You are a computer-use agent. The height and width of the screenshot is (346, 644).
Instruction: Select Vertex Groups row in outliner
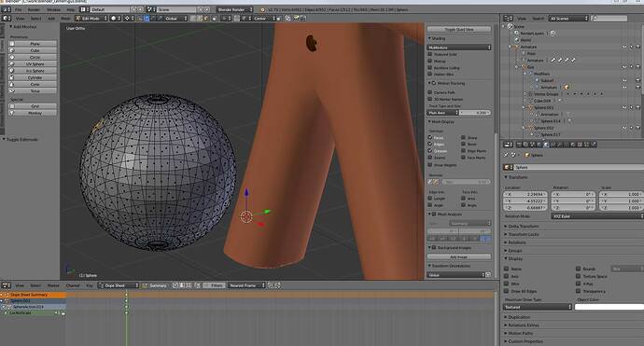click(x=545, y=94)
